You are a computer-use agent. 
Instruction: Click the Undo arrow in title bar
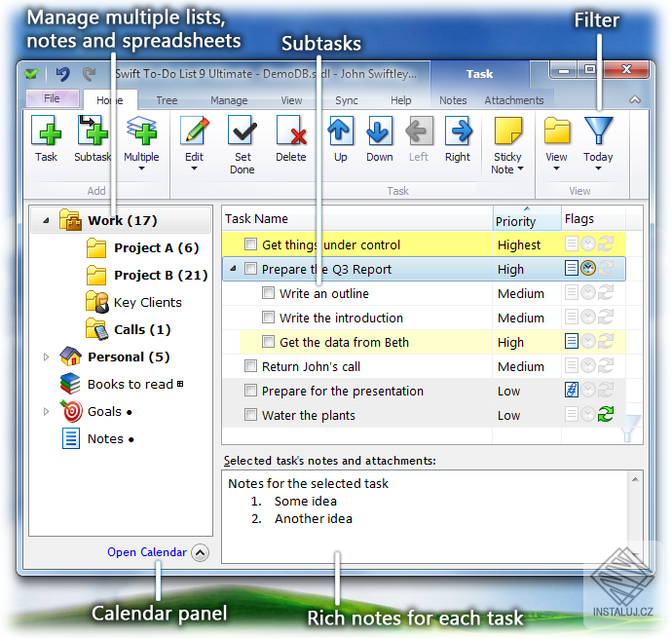pos(63,74)
